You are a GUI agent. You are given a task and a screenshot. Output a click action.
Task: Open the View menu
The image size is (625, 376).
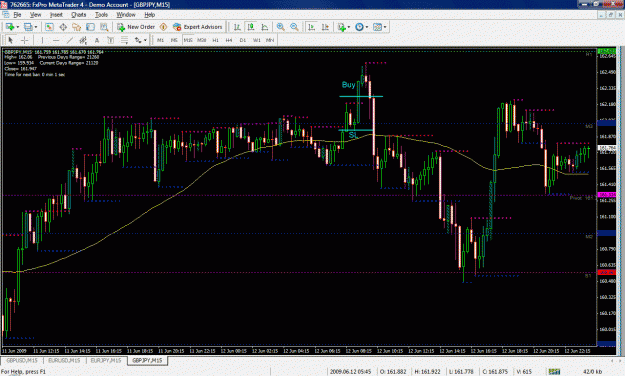[x=35, y=15]
